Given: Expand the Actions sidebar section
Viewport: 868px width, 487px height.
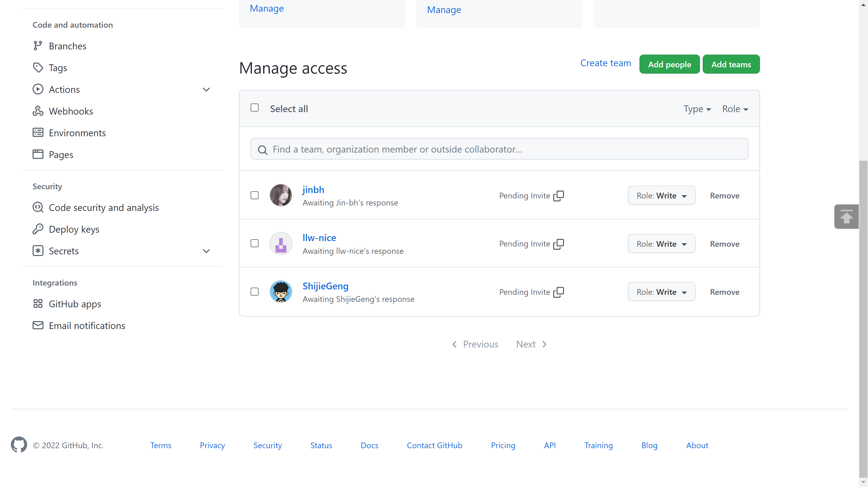Looking at the screenshot, I should [206, 89].
